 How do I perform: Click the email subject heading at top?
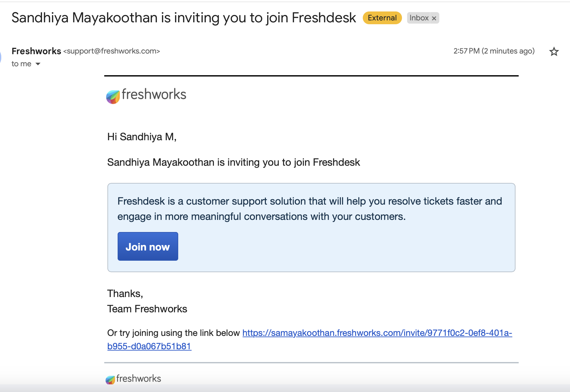184,18
